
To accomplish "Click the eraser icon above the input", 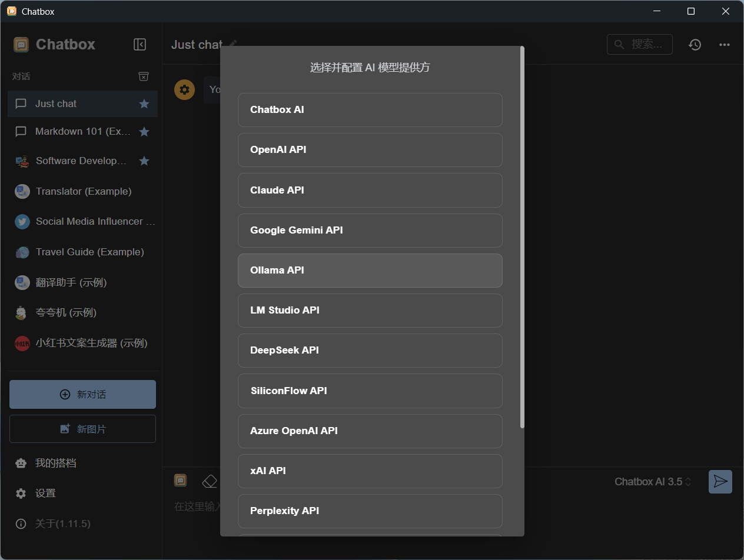I will [210, 481].
